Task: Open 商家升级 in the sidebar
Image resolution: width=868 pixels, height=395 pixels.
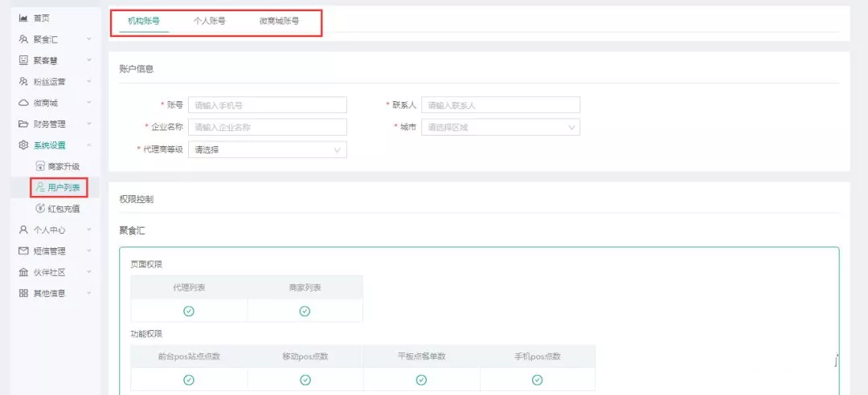Action: (x=63, y=166)
